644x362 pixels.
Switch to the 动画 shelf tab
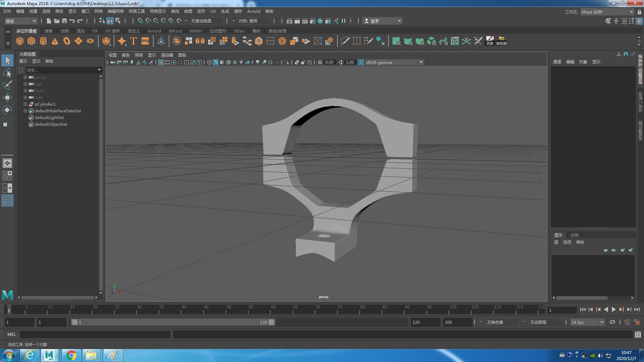65,31
